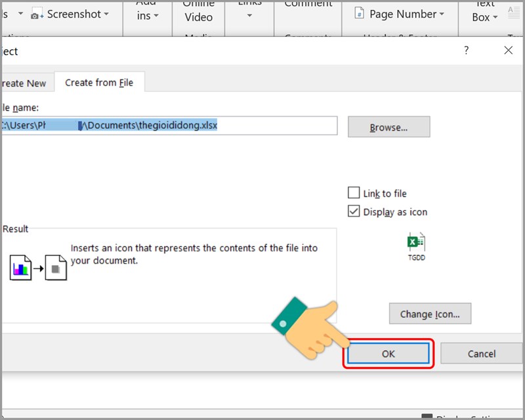Open the Screenshot dropdown arrow
Viewport: 525px width, 420px height.
(x=106, y=14)
